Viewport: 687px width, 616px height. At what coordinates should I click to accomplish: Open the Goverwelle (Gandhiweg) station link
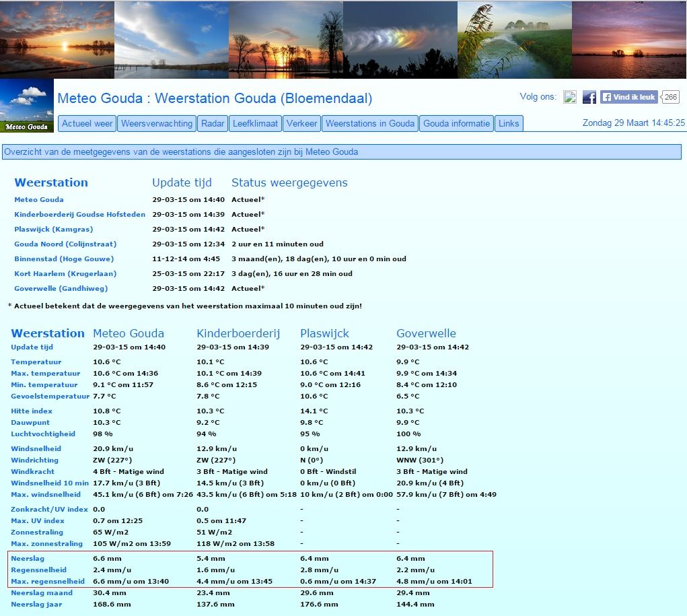coord(61,289)
